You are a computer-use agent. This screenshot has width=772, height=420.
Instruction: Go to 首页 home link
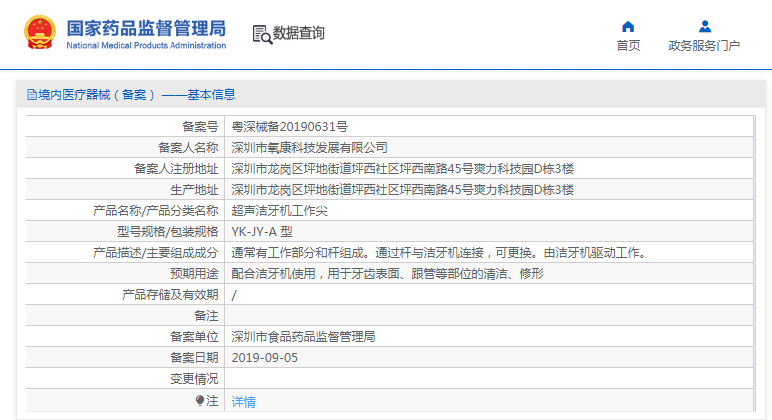coord(628,46)
